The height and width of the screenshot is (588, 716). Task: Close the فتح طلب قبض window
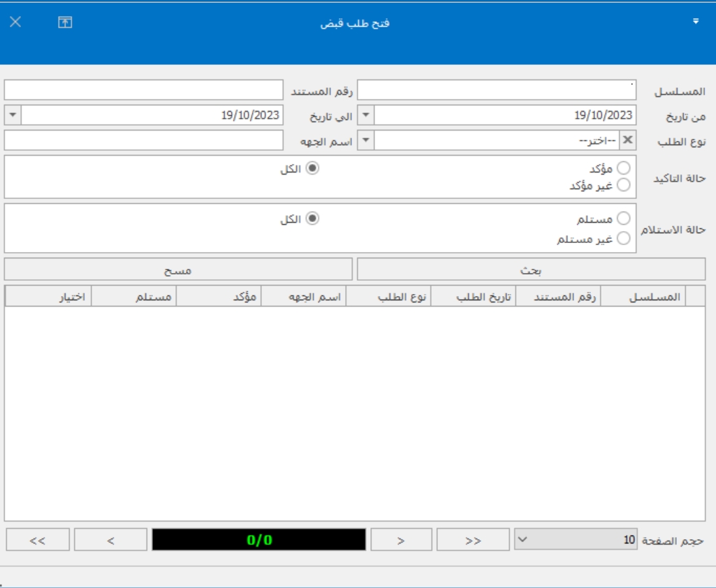click(15, 22)
